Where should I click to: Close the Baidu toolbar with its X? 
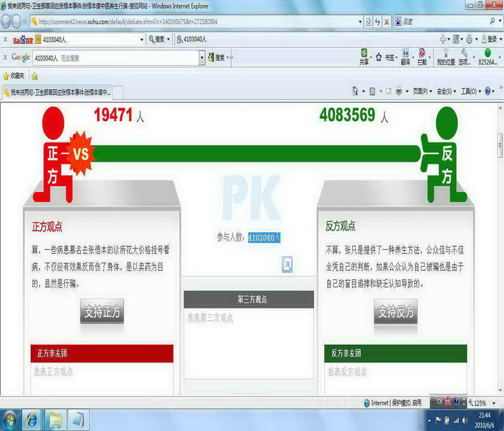pos(5,39)
